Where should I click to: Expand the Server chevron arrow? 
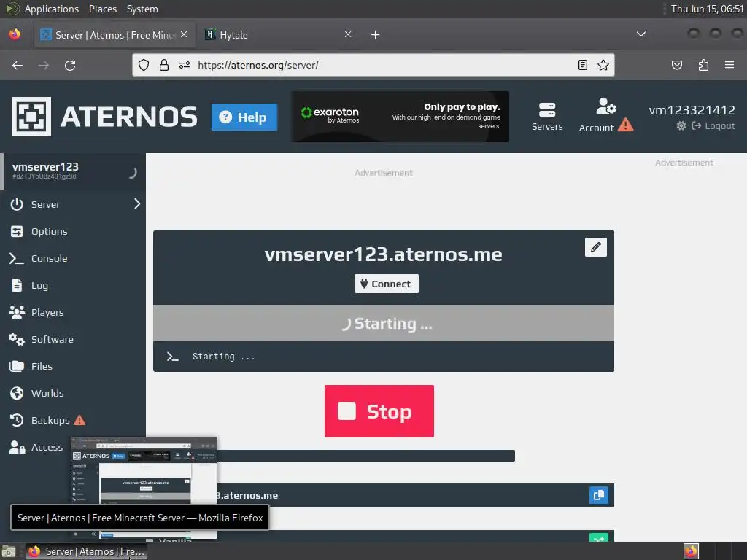[x=137, y=204]
